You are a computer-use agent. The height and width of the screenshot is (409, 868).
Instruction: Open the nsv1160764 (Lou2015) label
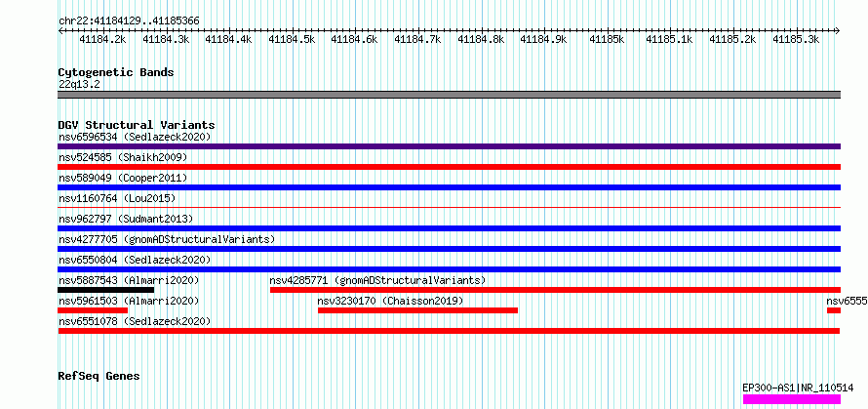(x=117, y=198)
